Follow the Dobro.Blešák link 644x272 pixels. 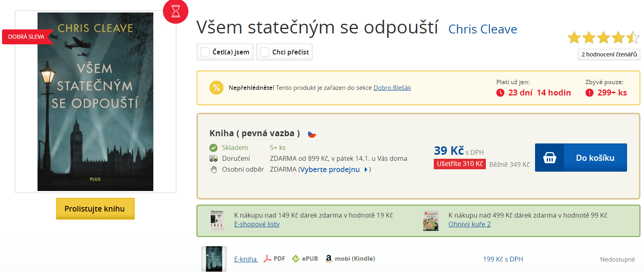tap(392, 88)
